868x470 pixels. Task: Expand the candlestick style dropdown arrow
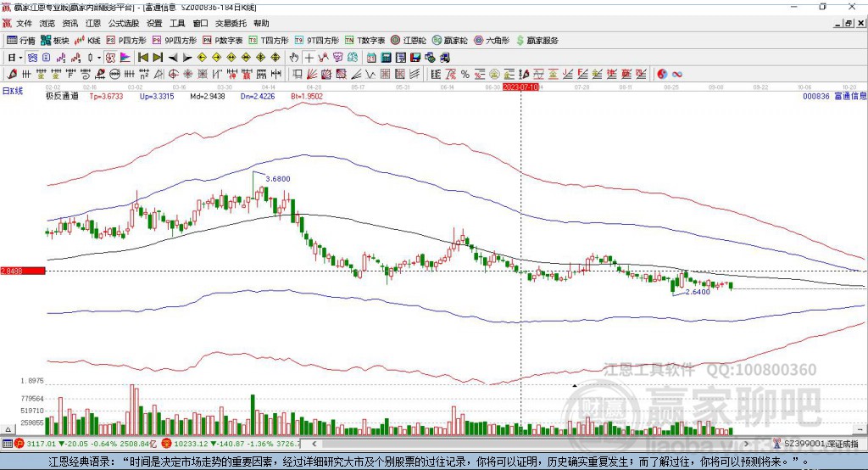[99, 58]
